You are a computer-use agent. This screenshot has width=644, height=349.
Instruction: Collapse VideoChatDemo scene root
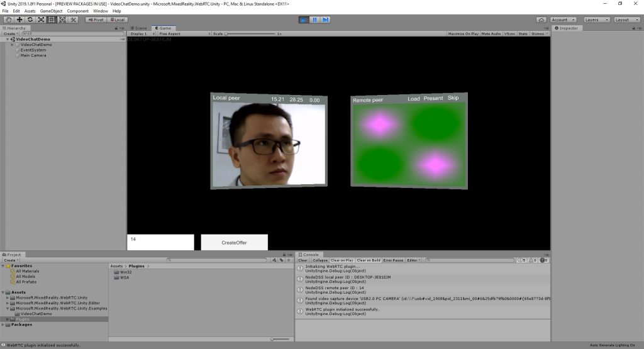(8, 40)
